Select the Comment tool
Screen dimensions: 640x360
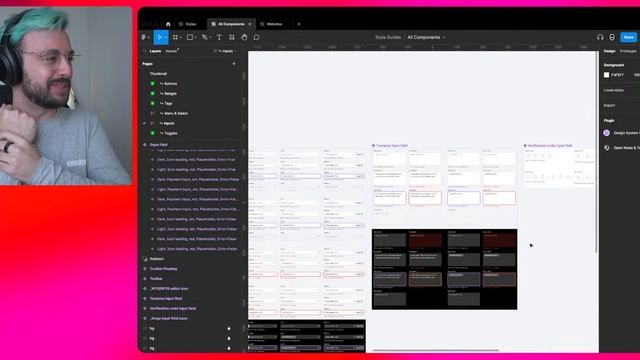pyautogui.click(x=256, y=37)
